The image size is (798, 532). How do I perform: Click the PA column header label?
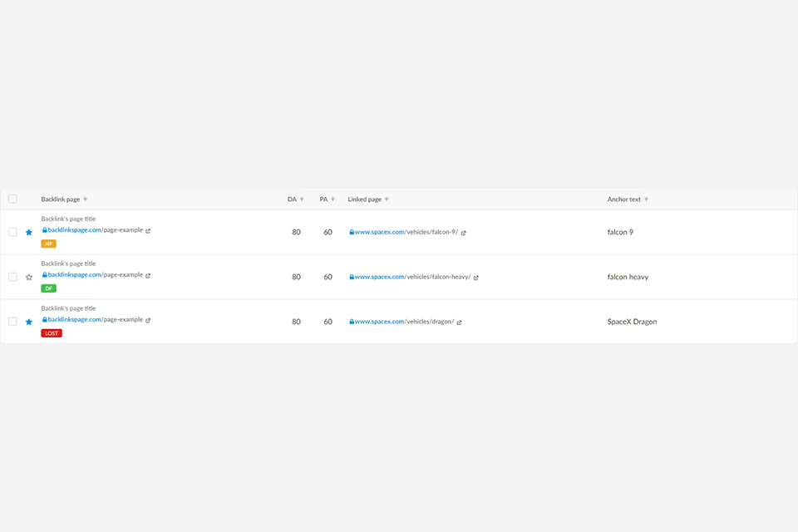click(323, 199)
